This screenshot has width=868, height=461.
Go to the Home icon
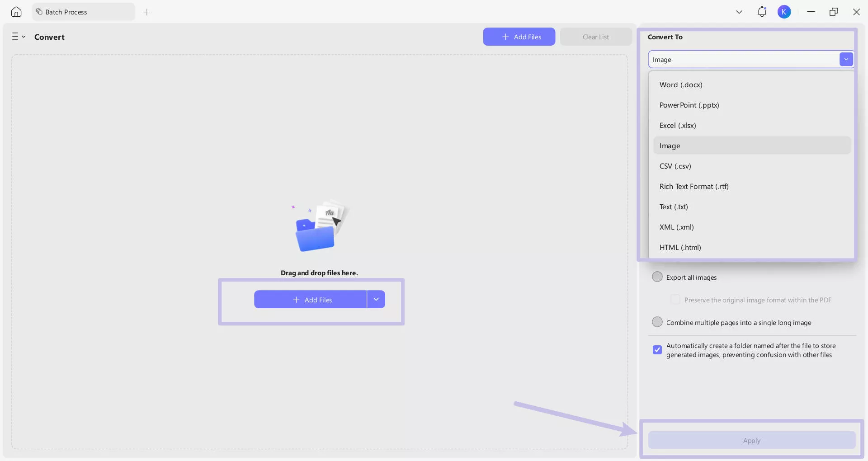pyautogui.click(x=16, y=12)
